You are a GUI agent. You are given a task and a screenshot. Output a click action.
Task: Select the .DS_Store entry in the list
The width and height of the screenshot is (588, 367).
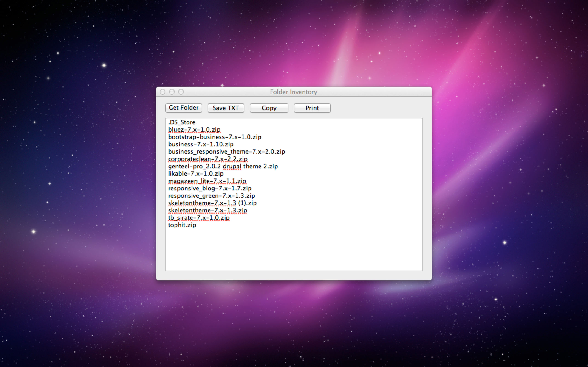click(182, 122)
